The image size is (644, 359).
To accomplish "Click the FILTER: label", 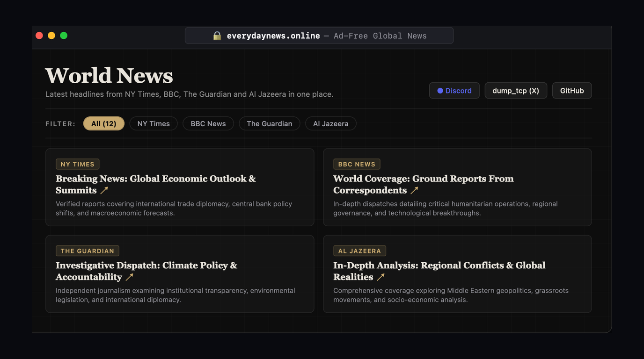I will 60,124.
